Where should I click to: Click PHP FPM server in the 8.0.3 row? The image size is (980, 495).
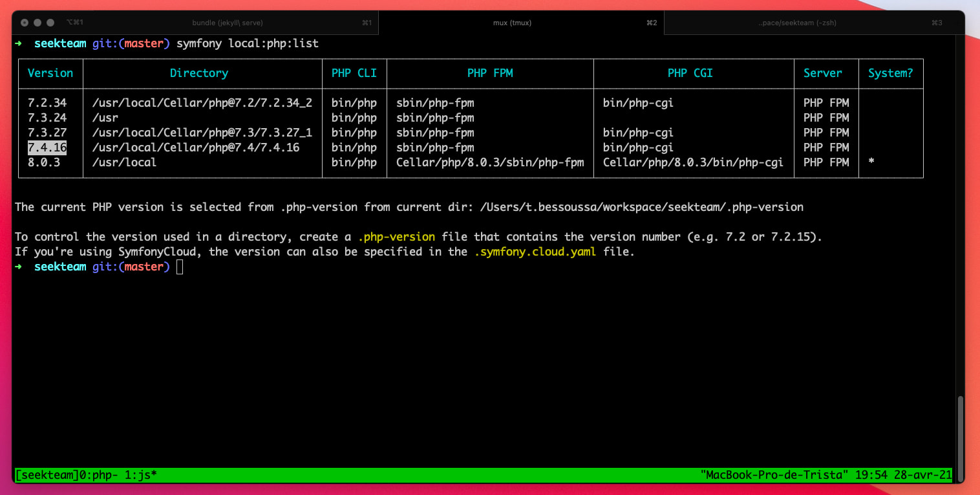point(826,162)
